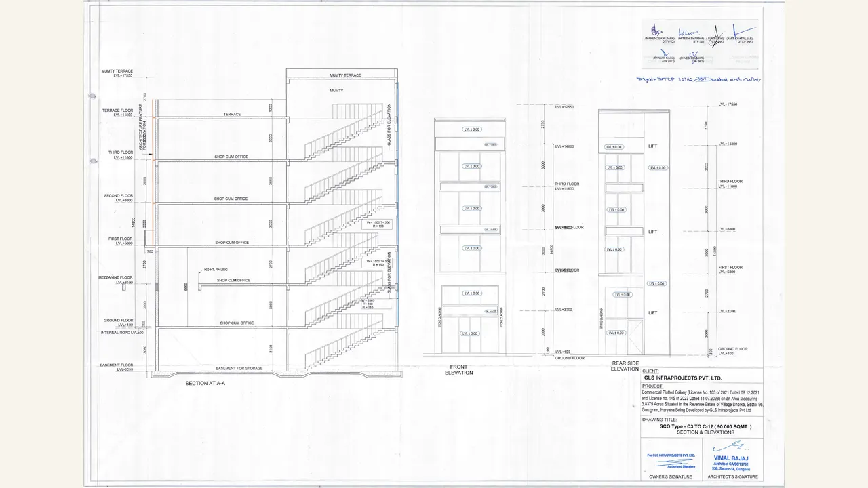Select the "CLIENT:" heading in title block
The height and width of the screenshot is (488, 868).
coord(650,371)
